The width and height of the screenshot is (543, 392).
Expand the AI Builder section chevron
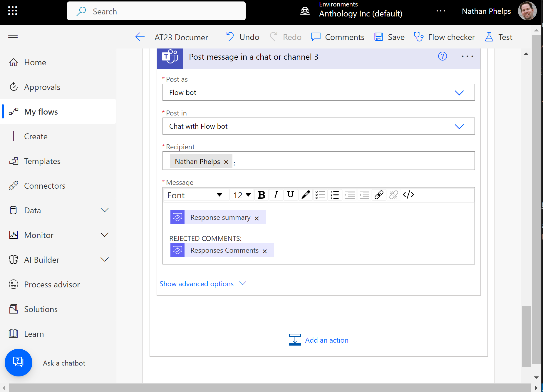point(105,259)
